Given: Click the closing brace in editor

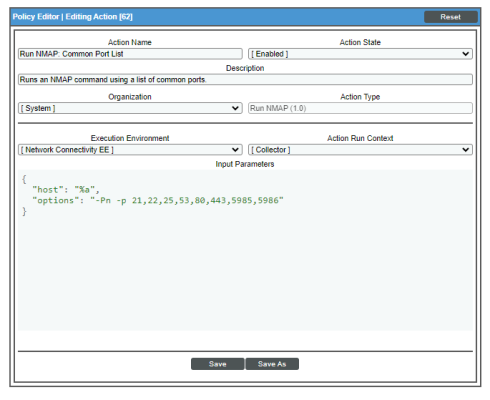Looking at the screenshot, I should [x=24, y=211].
